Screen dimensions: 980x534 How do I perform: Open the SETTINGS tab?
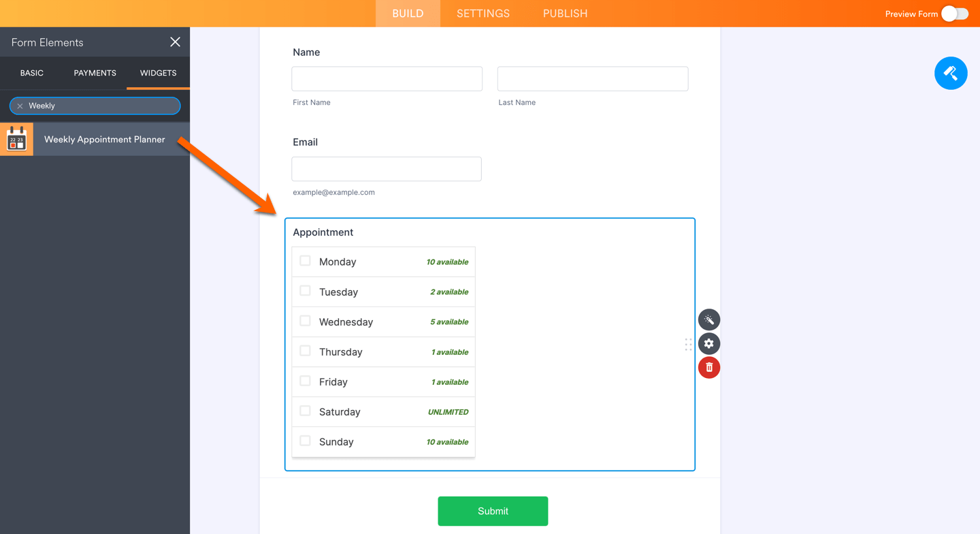[483, 14]
